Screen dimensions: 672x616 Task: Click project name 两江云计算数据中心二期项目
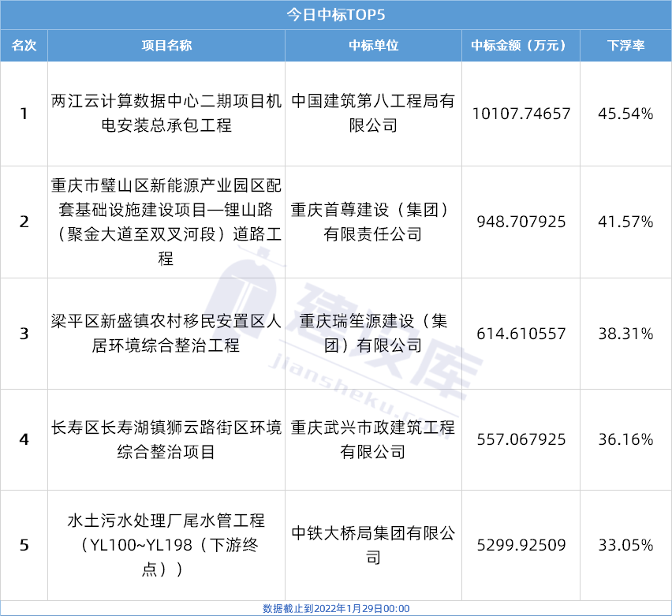point(166,113)
